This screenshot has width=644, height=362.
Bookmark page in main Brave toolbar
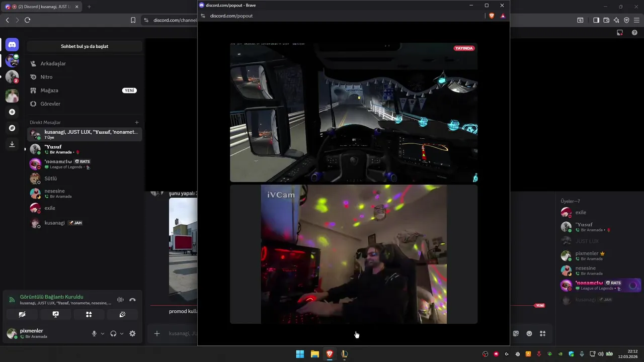click(133, 20)
